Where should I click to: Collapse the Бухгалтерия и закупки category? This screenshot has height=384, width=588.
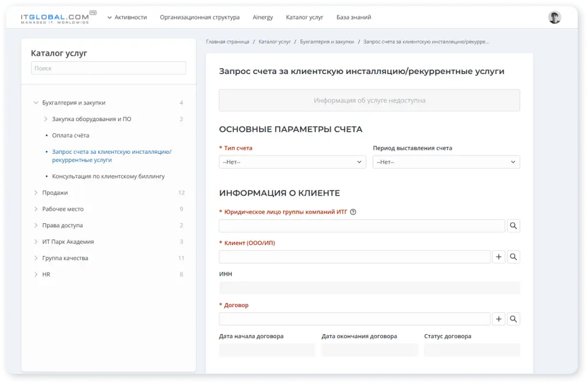coord(36,103)
